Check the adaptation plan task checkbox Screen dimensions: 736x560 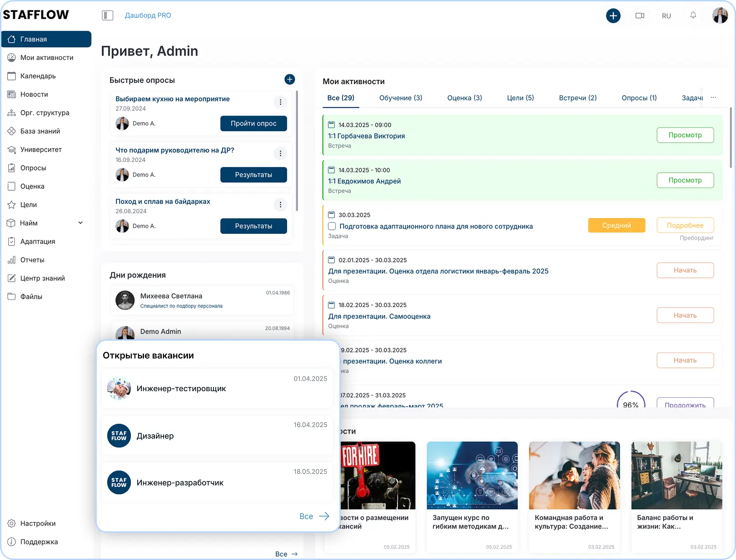pyautogui.click(x=332, y=226)
